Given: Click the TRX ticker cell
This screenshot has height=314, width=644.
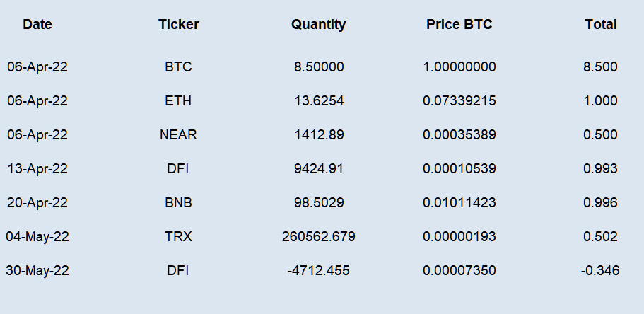Looking at the screenshot, I should coord(178,237).
